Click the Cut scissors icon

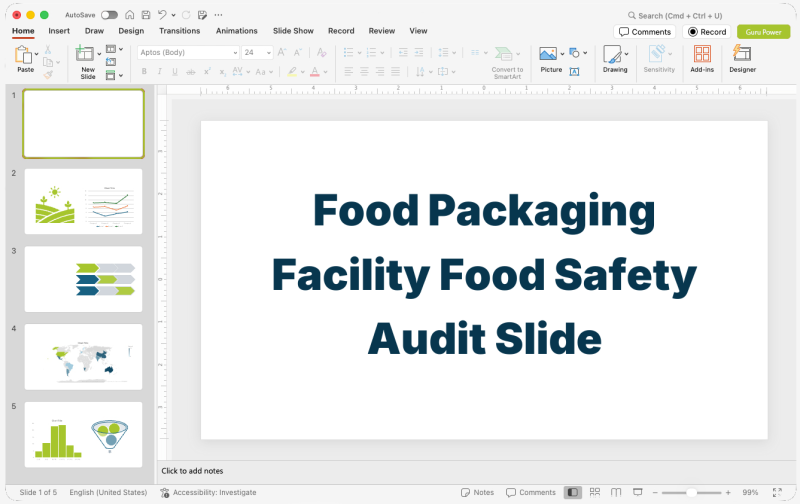click(x=47, y=49)
